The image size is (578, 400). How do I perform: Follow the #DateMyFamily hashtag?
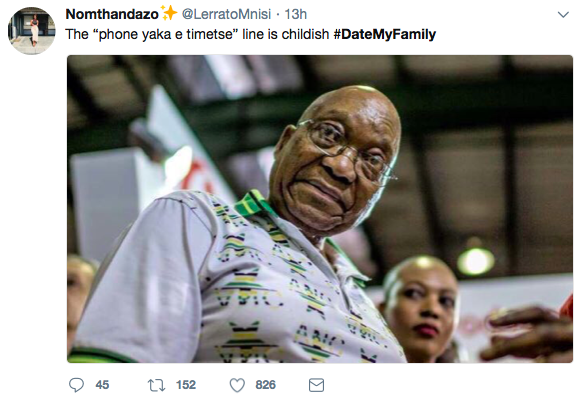pyautogui.click(x=384, y=34)
